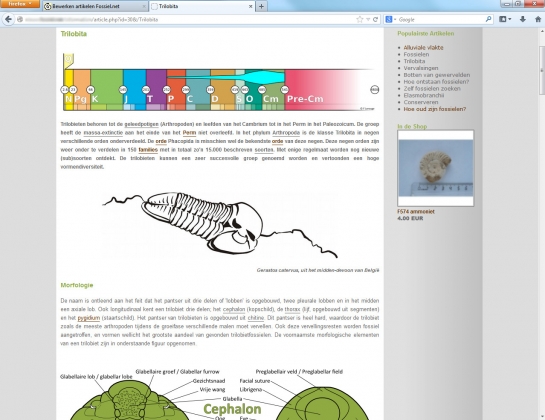
Task: Click the families glossary link
Action: (x=148, y=150)
